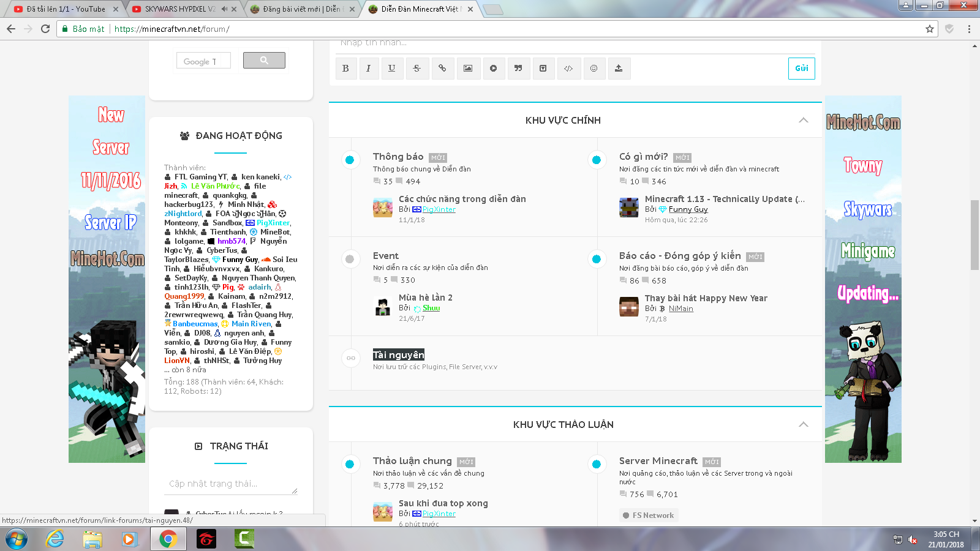Go back to the previous page
This screenshot has width=980, height=551.
11,29
